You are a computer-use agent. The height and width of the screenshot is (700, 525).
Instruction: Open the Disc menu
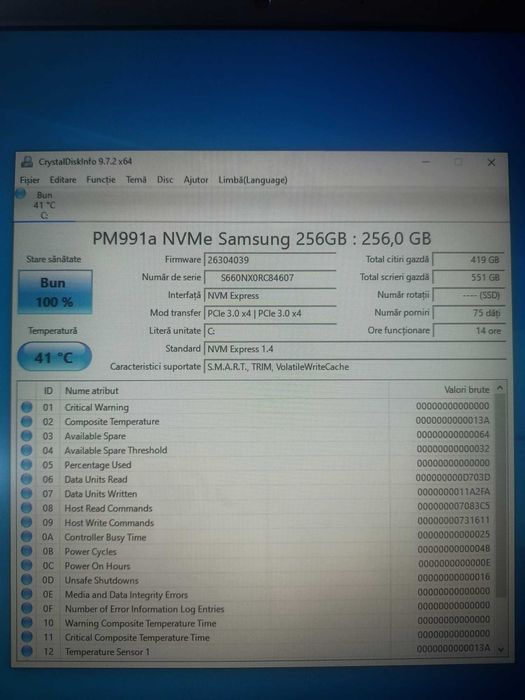click(x=165, y=180)
